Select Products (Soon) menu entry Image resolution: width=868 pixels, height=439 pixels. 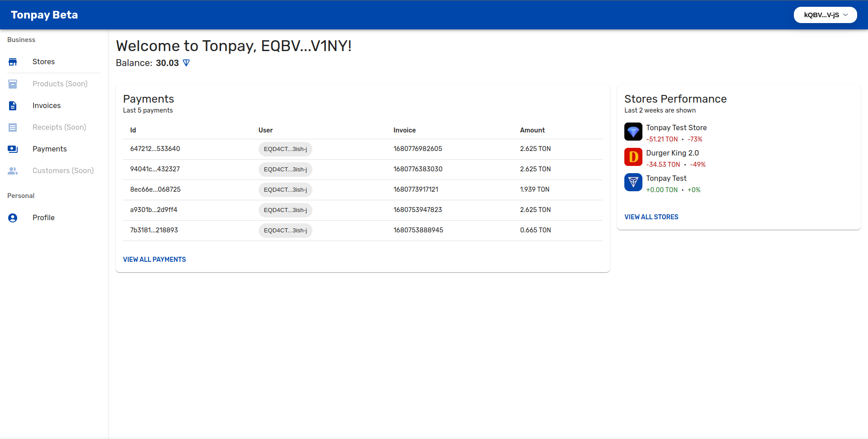[x=54, y=84]
